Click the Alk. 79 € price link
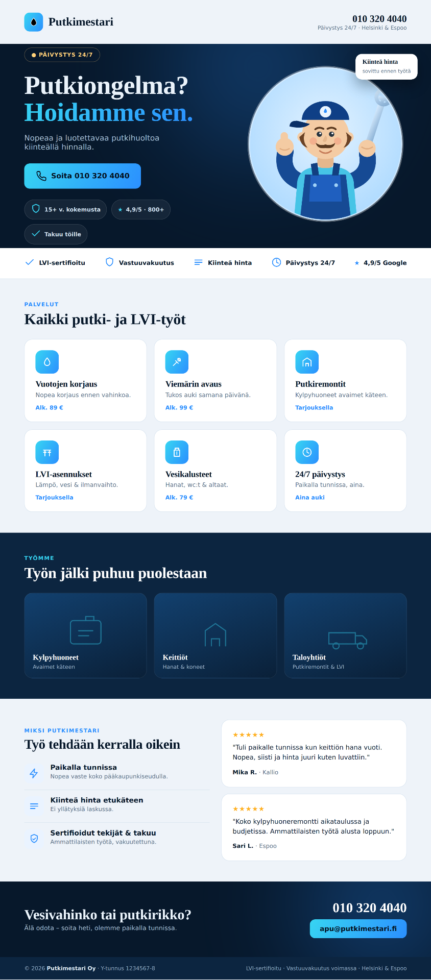 (179, 497)
